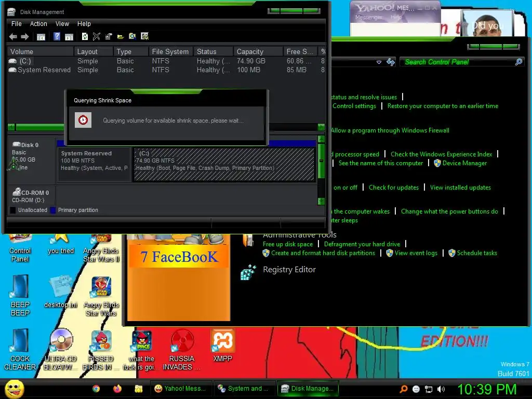
Task: Select the System Reserved partition block on Disk 0
Action: click(95, 164)
